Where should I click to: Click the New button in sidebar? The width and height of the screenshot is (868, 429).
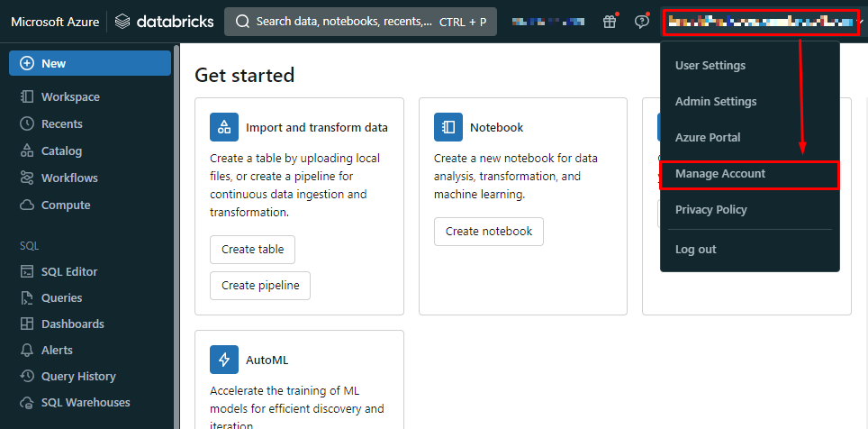coord(90,63)
